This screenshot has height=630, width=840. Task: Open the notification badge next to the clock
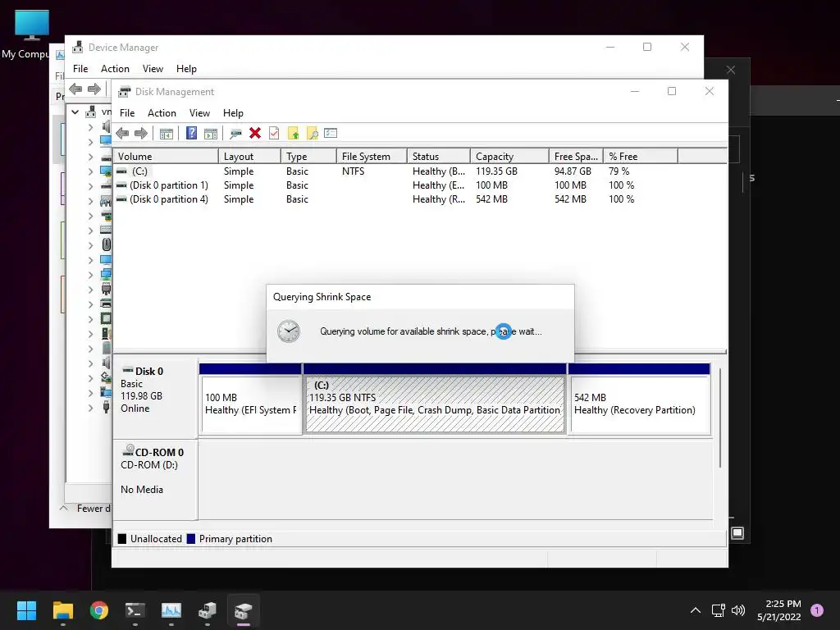pos(817,610)
